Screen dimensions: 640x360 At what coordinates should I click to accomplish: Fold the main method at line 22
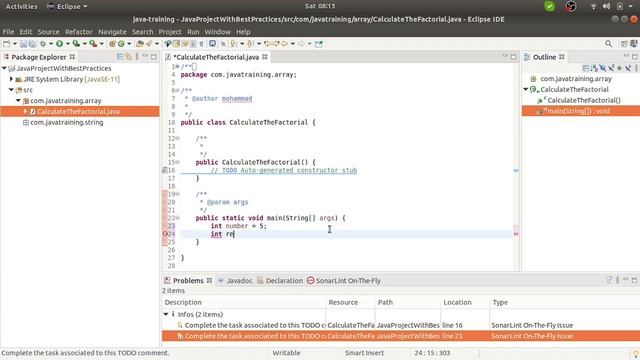coord(178,218)
